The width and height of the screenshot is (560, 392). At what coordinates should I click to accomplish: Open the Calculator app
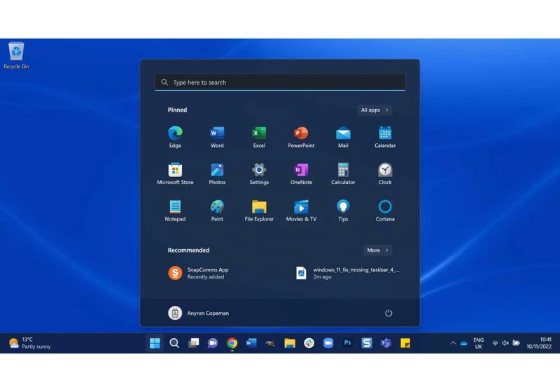coord(343,174)
